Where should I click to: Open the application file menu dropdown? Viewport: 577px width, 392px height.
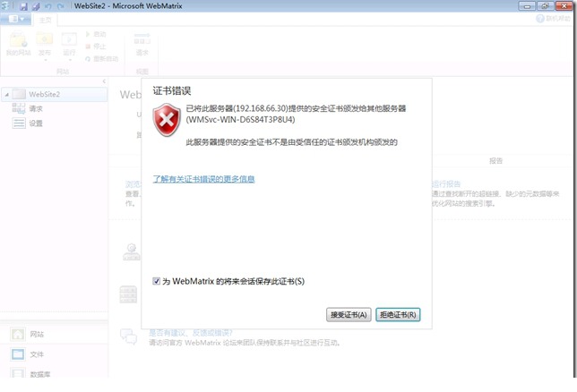click(x=16, y=19)
